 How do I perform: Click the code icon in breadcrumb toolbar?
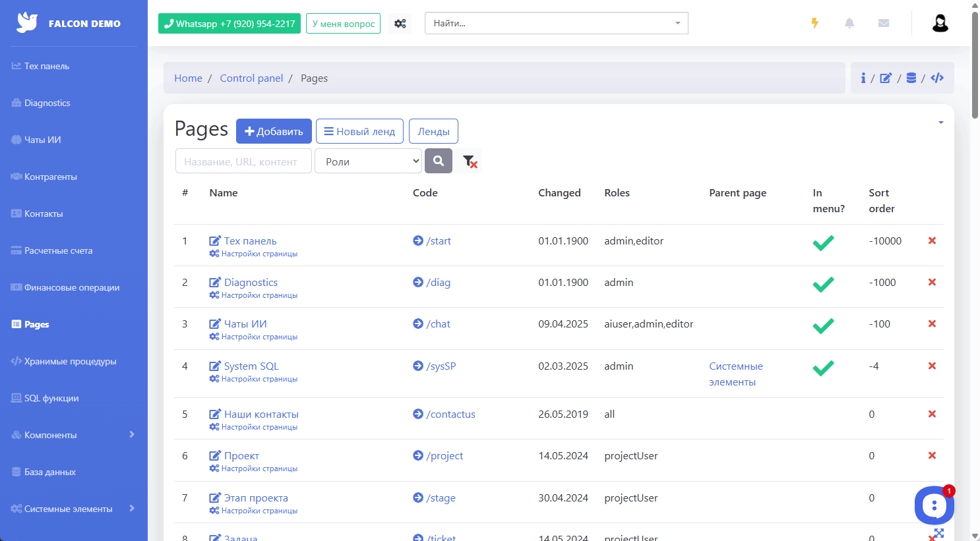(x=937, y=78)
